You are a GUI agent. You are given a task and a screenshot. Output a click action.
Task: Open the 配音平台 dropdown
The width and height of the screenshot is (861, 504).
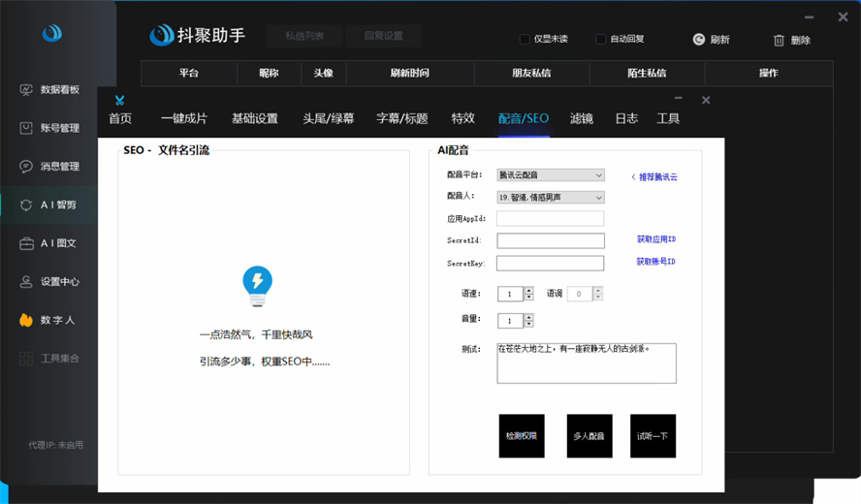[551, 175]
